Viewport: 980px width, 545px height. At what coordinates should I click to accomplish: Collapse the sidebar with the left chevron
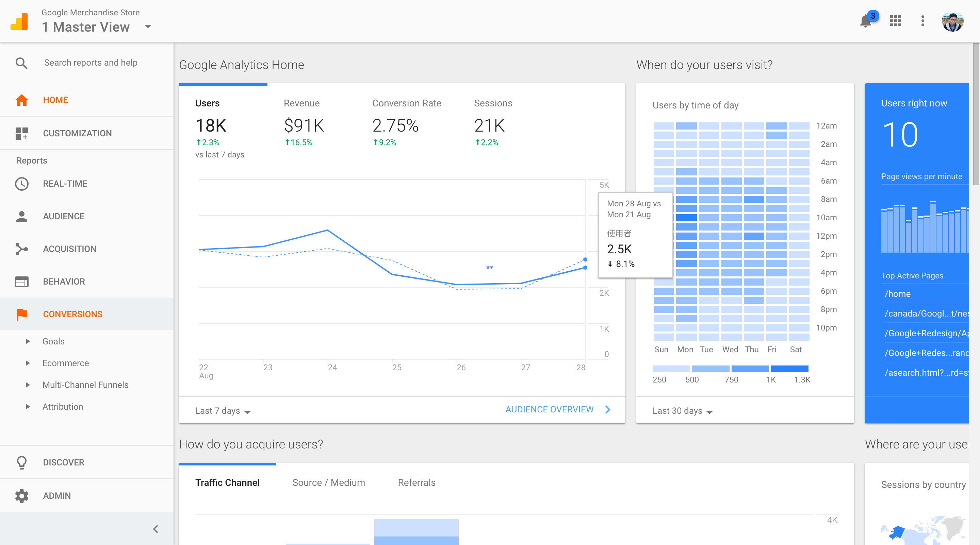click(x=156, y=529)
